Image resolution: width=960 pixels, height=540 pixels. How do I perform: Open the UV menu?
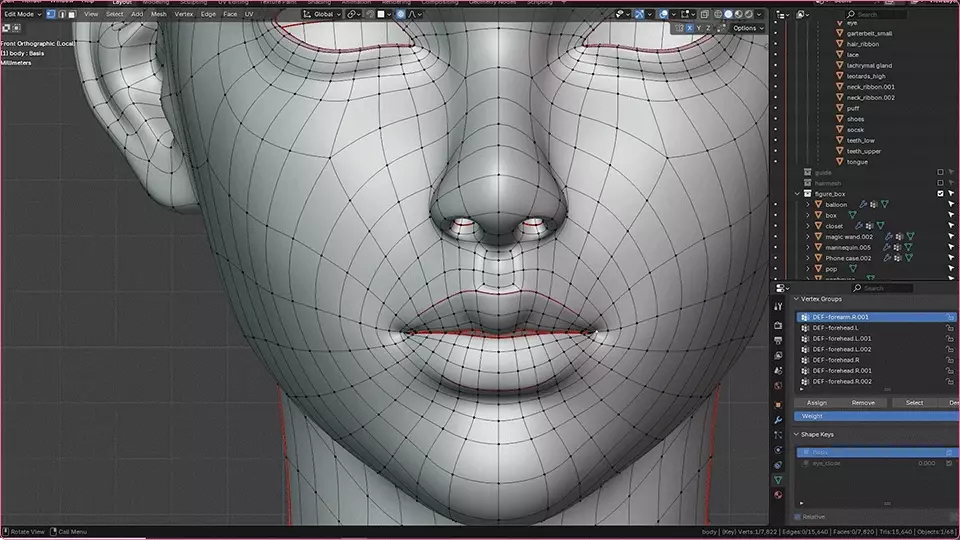(x=249, y=14)
